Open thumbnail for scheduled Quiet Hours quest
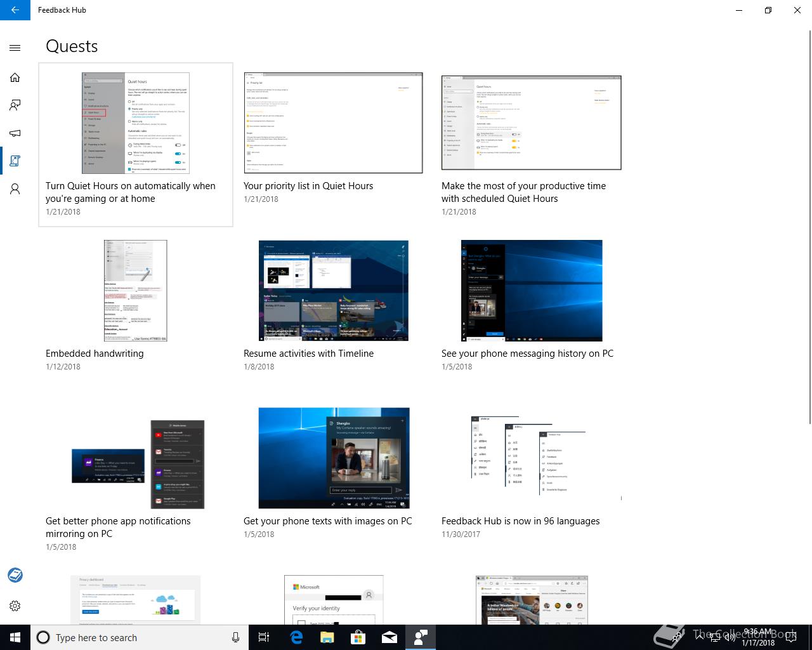Viewport: 812px width, 650px height. [x=532, y=123]
